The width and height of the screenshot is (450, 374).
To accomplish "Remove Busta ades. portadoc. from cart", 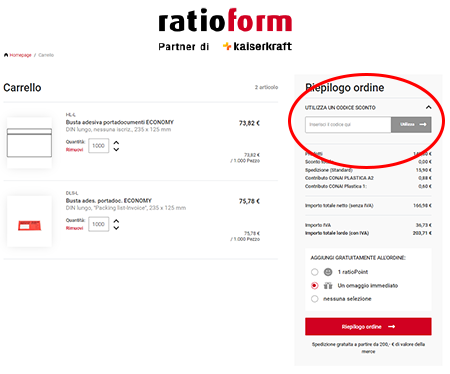I will pyautogui.click(x=74, y=228).
